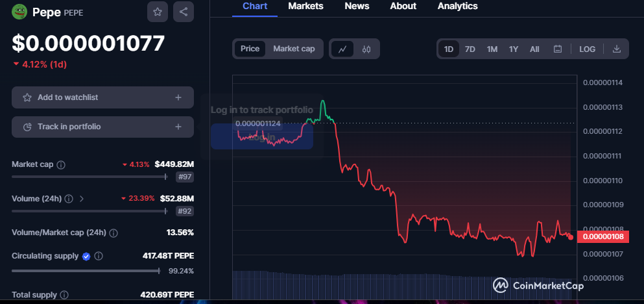Click the $0.000001077 price value
The image size is (644, 304).
(88, 43)
